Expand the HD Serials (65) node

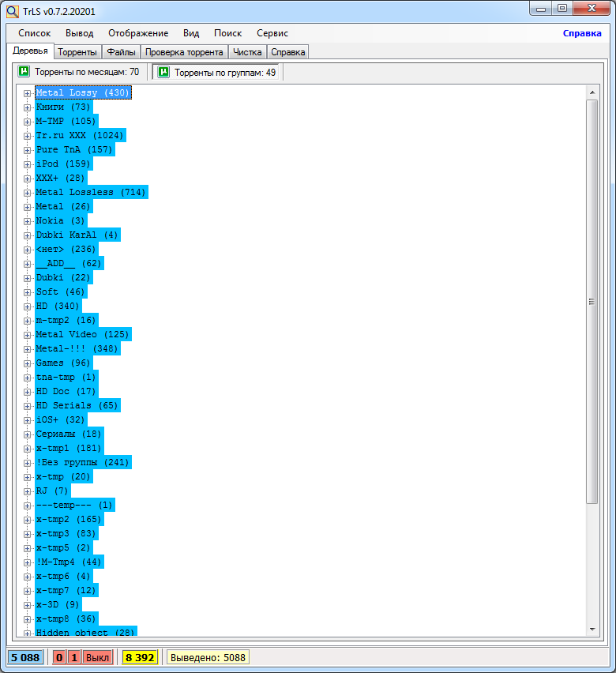pos(27,406)
